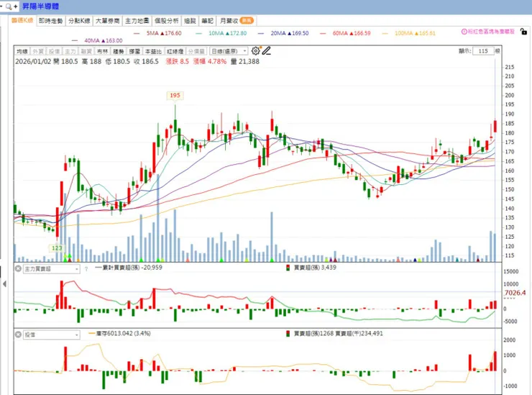Close the 主力買賣超 indicator panel
Viewport: 532px width, 395px height.
[18, 268]
